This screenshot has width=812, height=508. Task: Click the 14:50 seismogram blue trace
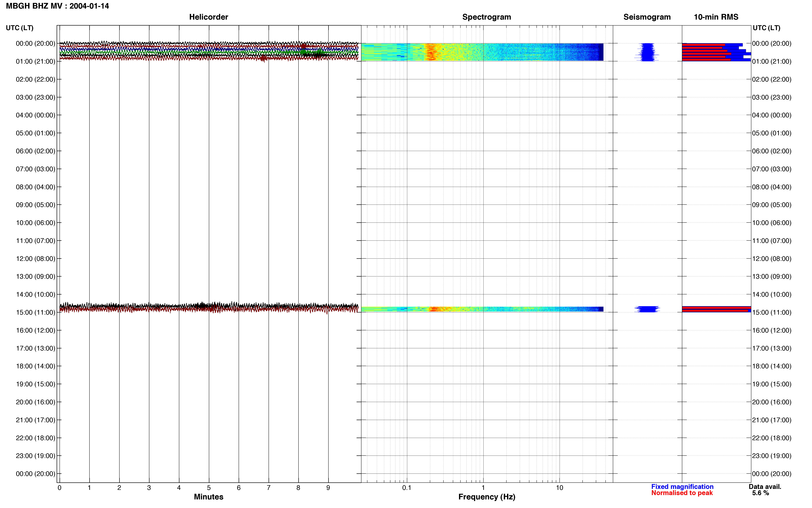coord(647,309)
